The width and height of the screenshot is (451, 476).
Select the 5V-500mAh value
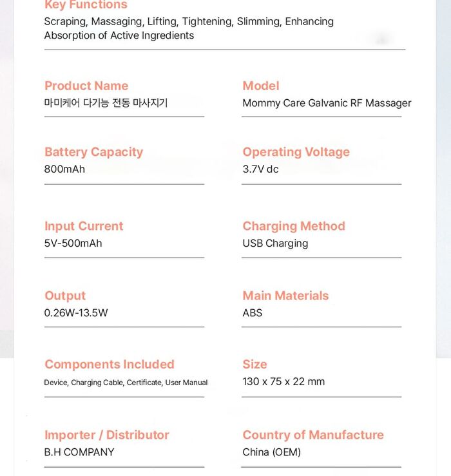(73, 243)
